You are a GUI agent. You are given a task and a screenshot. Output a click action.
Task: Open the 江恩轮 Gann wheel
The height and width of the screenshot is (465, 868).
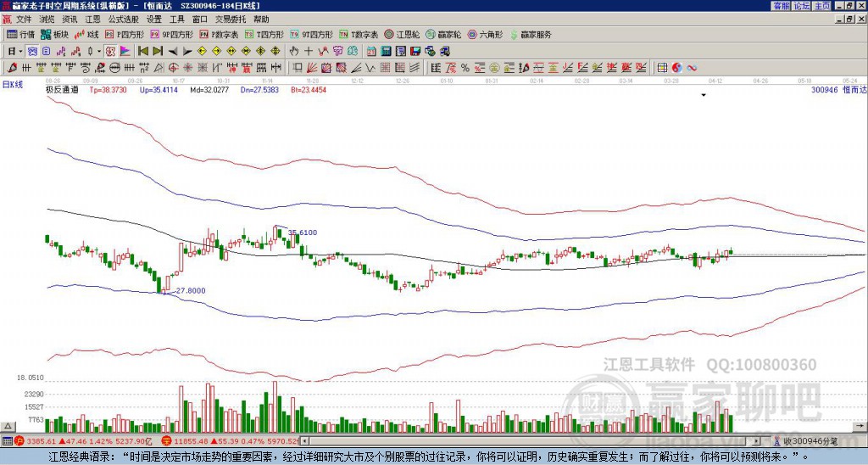point(402,34)
